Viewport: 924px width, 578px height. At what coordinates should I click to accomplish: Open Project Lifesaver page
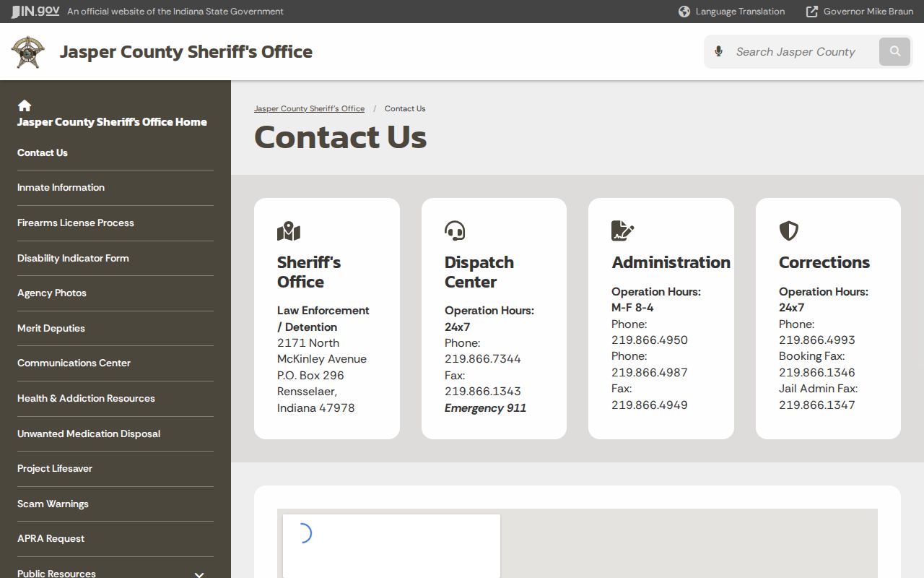55,468
